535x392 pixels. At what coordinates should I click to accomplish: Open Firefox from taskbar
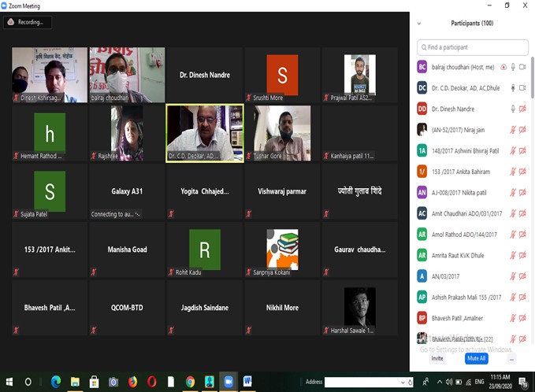point(132,382)
